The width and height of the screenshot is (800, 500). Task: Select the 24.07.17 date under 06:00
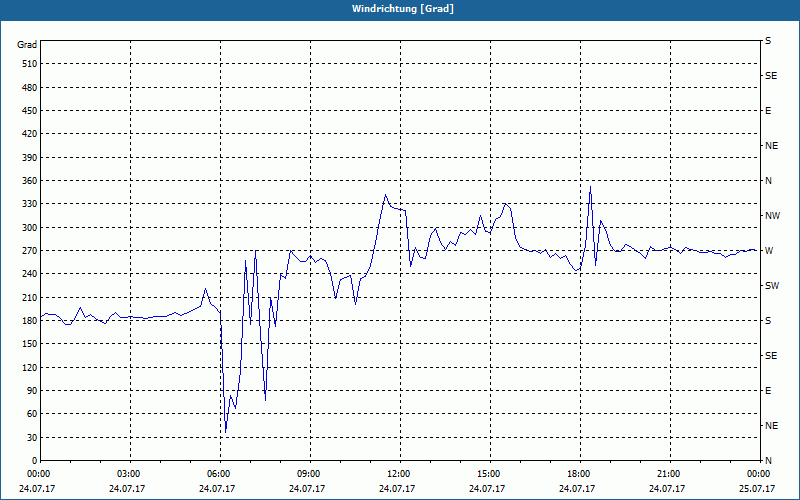(217, 488)
